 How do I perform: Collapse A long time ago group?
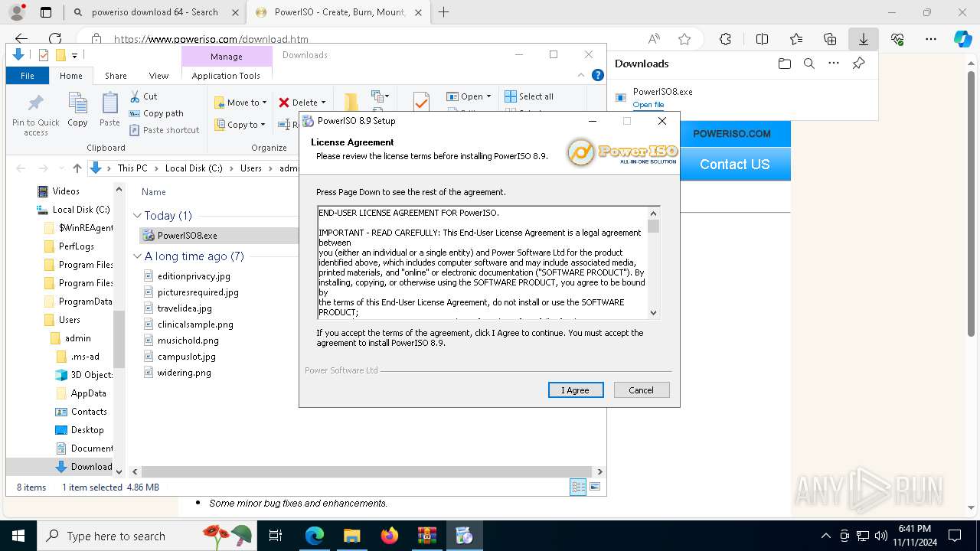tap(138, 256)
